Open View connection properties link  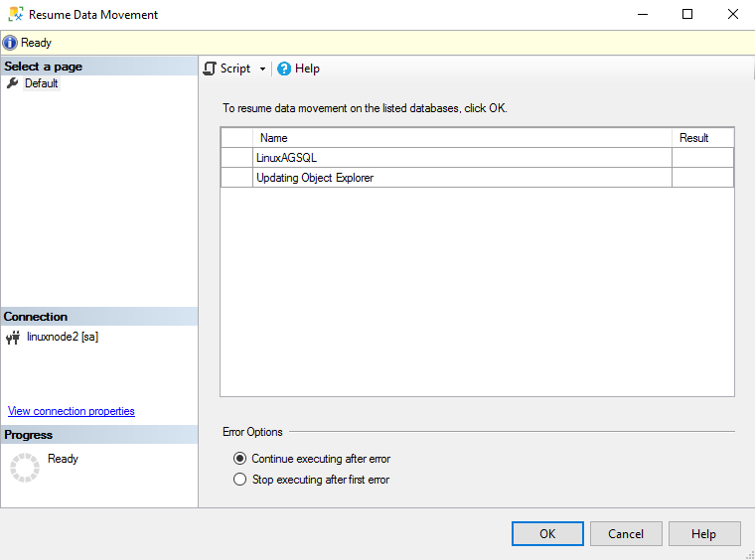pyautogui.click(x=72, y=411)
